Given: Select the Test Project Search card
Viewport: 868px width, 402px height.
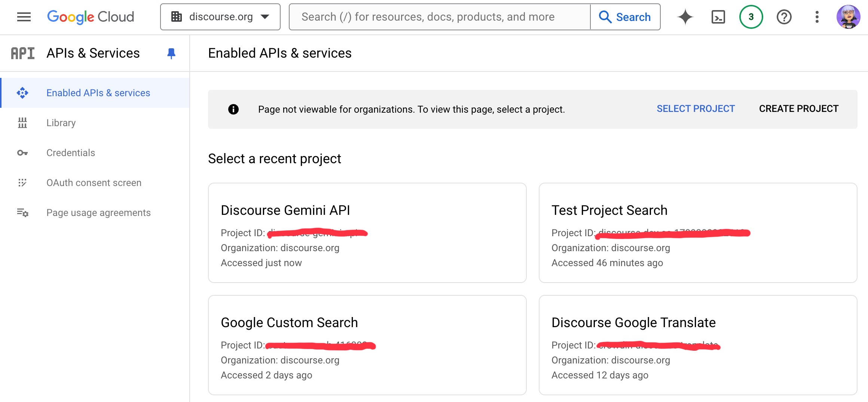Looking at the screenshot, I should [x=698, y=233].
